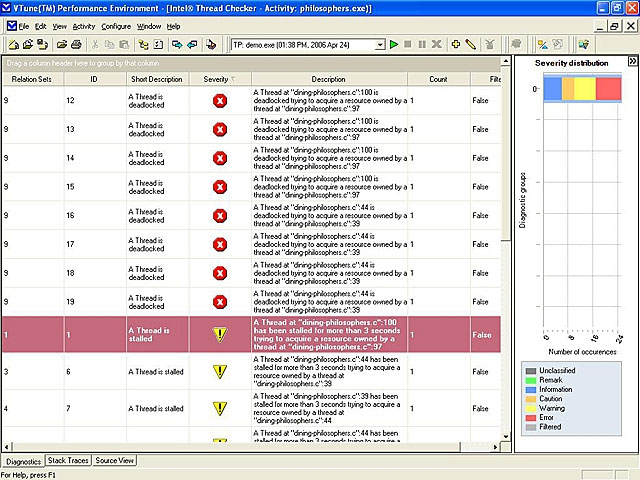The image size is (640, 480).
Task: Click the yellow-blue chart toolbar icon
Action: coord(542,44)
